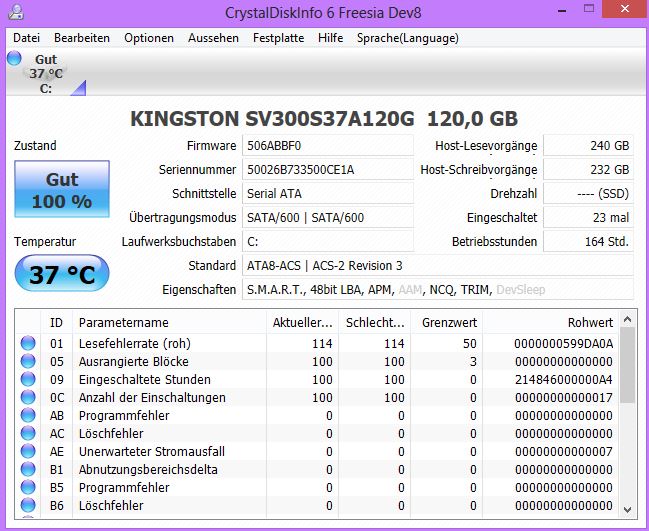Open the Festplatte menu
Screen dimensions: 649x531
(x=279, y=38)
